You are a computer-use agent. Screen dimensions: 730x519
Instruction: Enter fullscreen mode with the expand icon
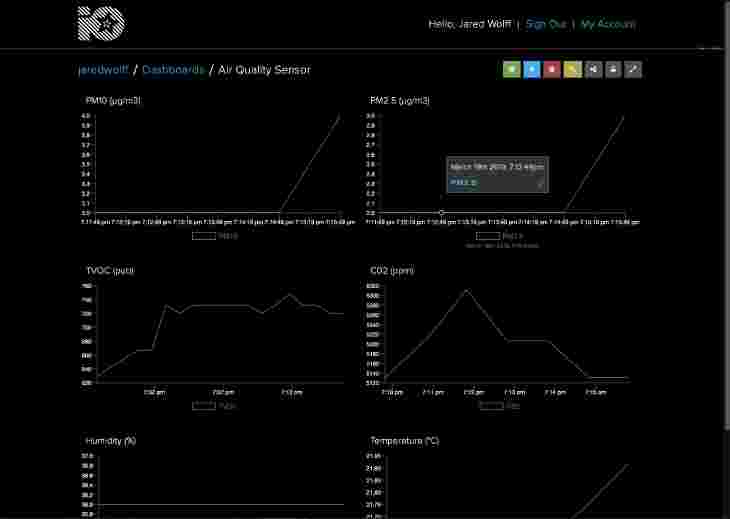(x=633, y=70)
